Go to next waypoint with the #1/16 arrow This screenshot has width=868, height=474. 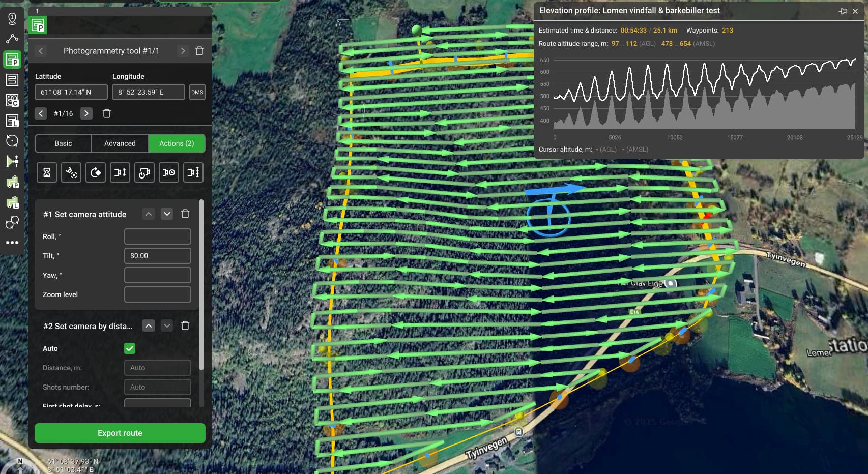pos(86,113)
